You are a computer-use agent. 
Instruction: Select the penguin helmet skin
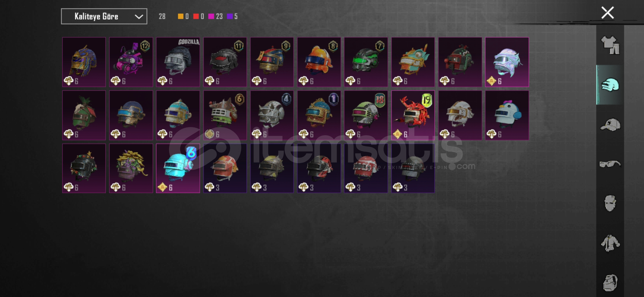click(507, 115)
